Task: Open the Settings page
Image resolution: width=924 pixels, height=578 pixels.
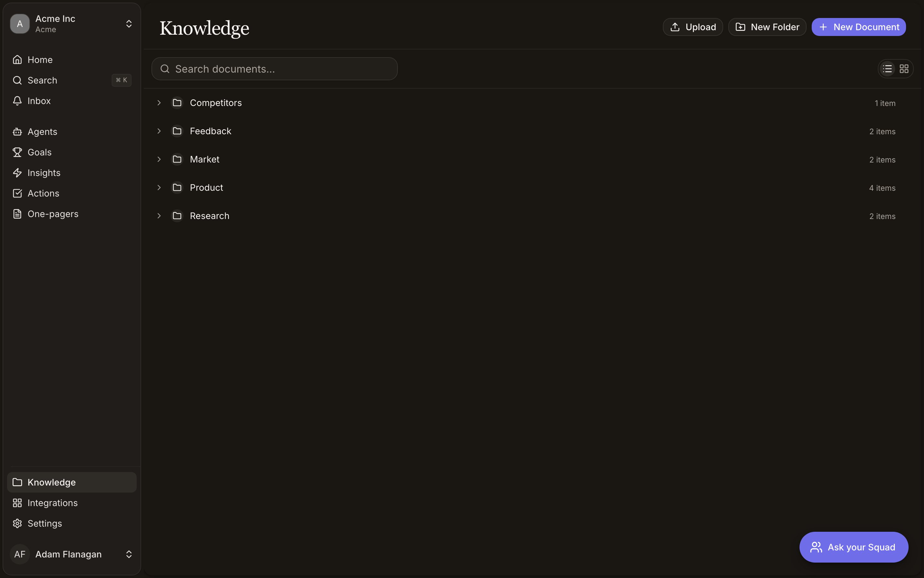Action: (x=72, y=523)
